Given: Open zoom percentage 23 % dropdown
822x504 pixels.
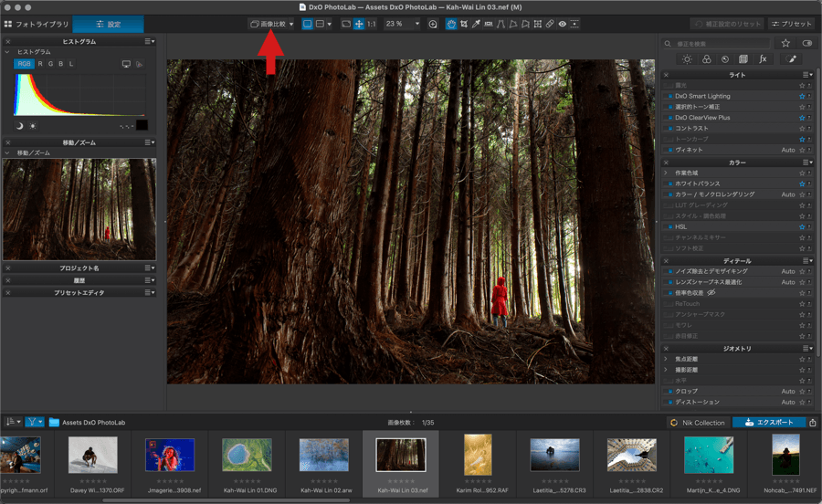Looking at the screenshot, I should pyautogui.click(x=417, y=24).
